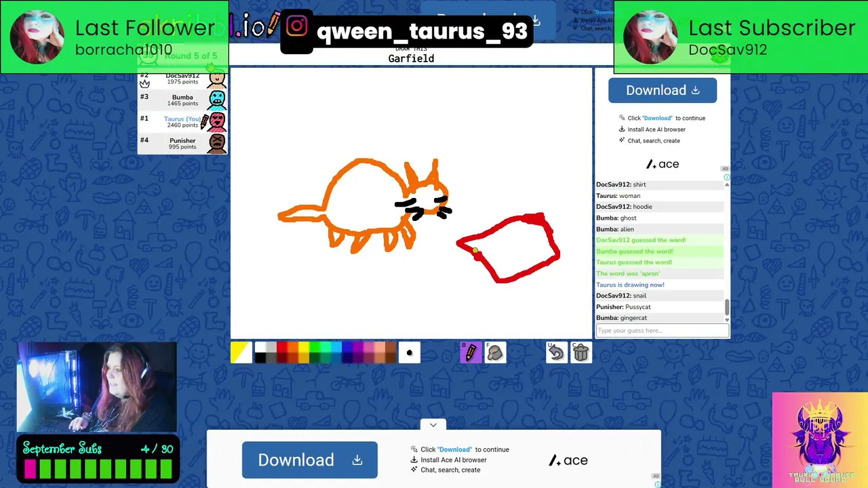Click the streamer webcam feed

pos(97,387)
